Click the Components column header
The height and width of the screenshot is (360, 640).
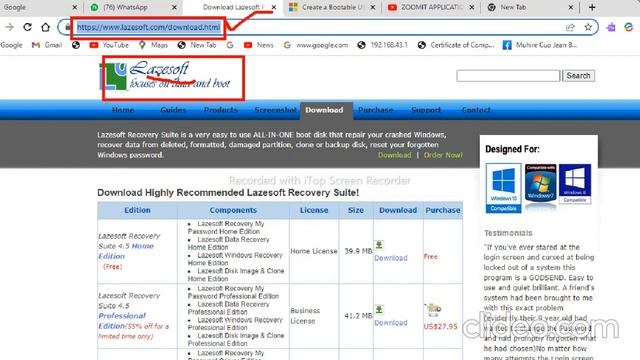(x=233, y=210)
